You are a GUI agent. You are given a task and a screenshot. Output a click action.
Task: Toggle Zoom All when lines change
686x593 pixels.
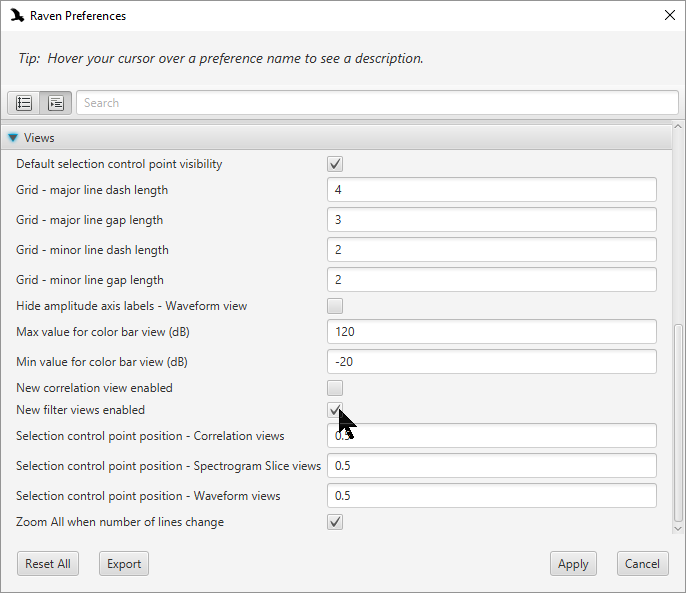tap(335, 522)
